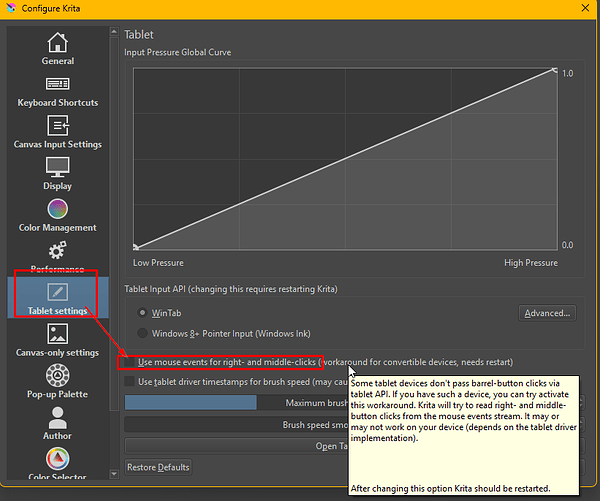Open Pop-up Palette settings
This screenshot has width=600, height=501.
[57, 382]
